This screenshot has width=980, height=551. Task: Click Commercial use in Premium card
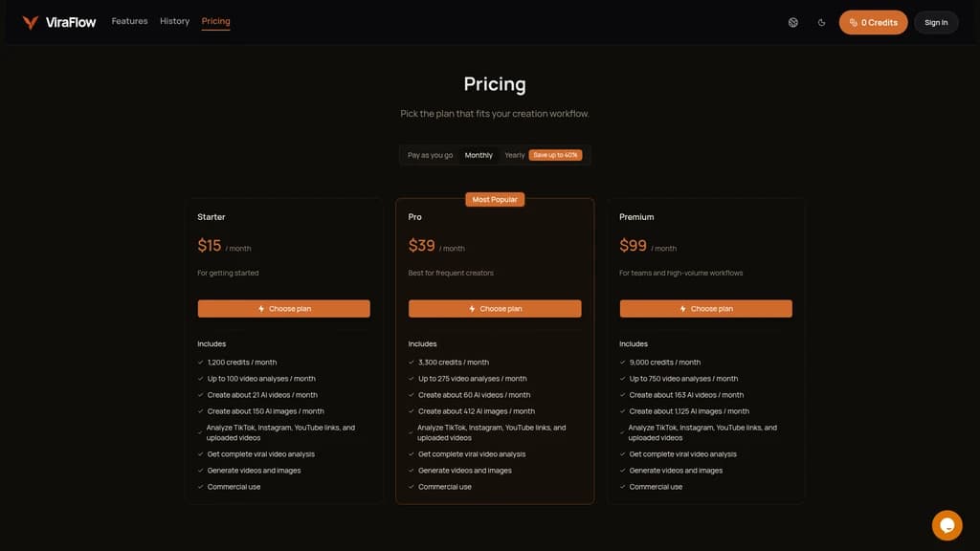pos(656,487)
